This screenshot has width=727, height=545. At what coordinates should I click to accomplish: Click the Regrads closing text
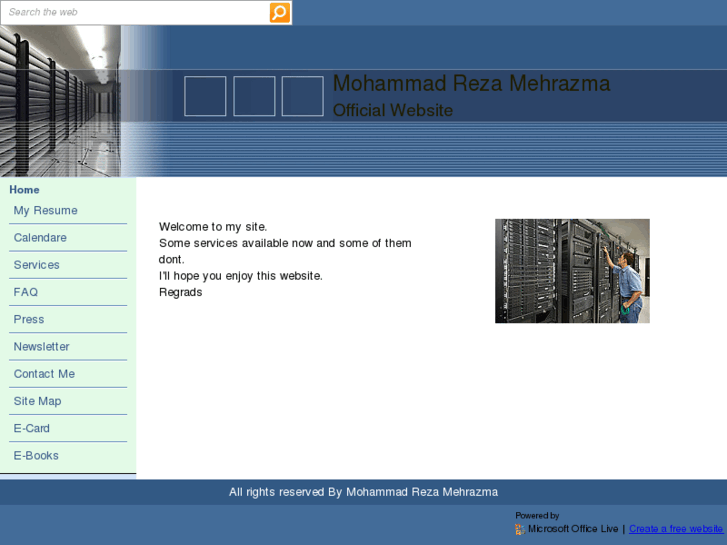coord(180,292)
